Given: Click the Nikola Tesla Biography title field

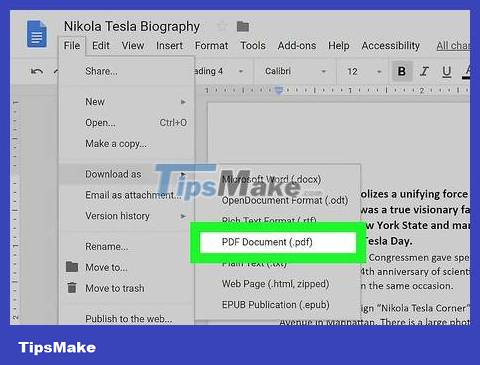Looking at the screenshot, I should coord(132,26).
